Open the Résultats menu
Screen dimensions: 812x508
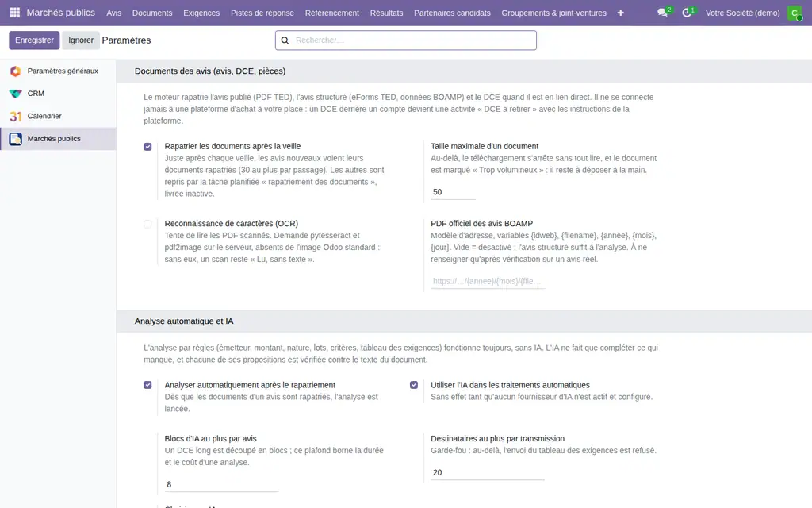(386, 13)
